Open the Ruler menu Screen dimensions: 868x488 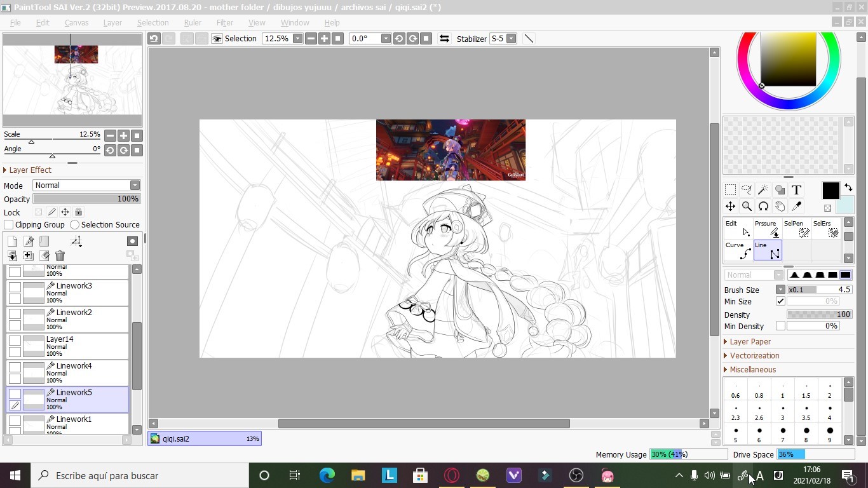pyautogui.click(x=193, y=22)
